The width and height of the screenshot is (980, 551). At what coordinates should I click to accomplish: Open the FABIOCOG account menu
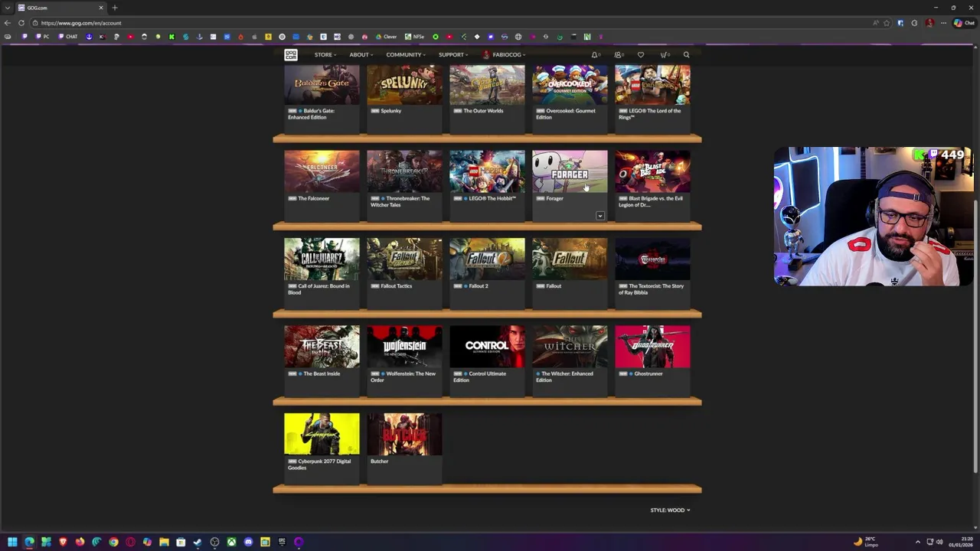[505, 54]
